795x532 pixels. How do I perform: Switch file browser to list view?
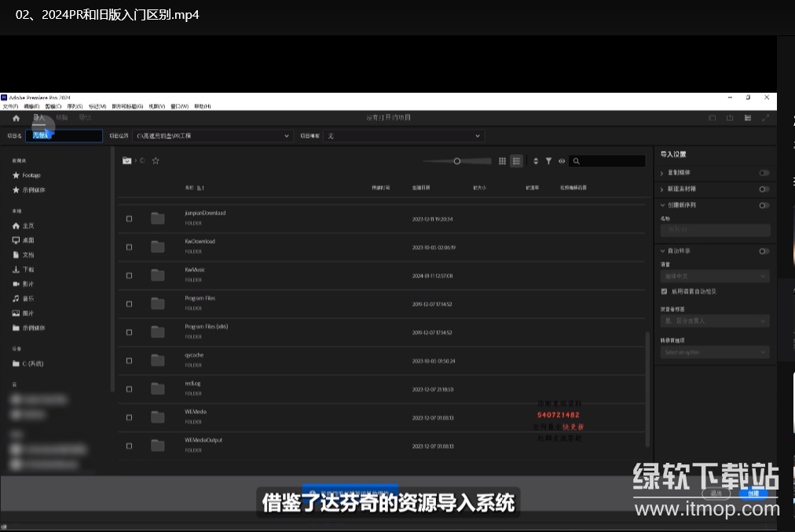coord(516,161)
